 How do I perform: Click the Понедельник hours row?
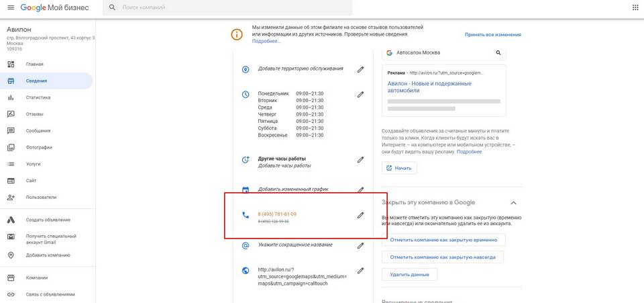pos(290,93)
